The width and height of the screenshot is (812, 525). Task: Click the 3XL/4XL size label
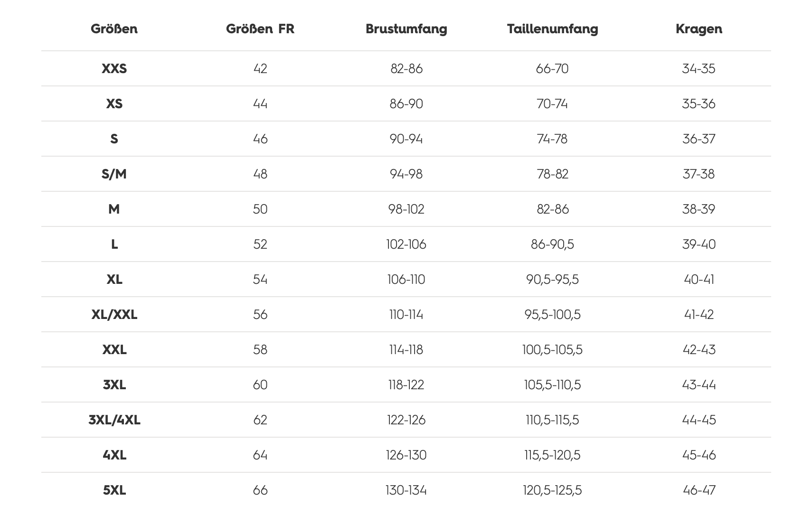(114, 420)
